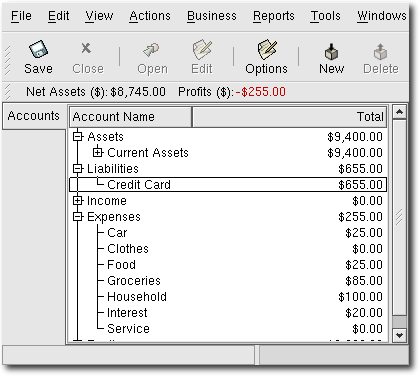Select the Car expense account
Image resolution: width=420 pixels, height=376 pixels.
click(x=117, y=233)
